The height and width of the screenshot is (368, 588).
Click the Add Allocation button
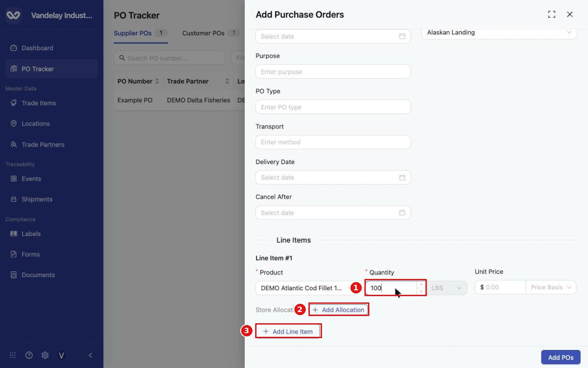339,310
